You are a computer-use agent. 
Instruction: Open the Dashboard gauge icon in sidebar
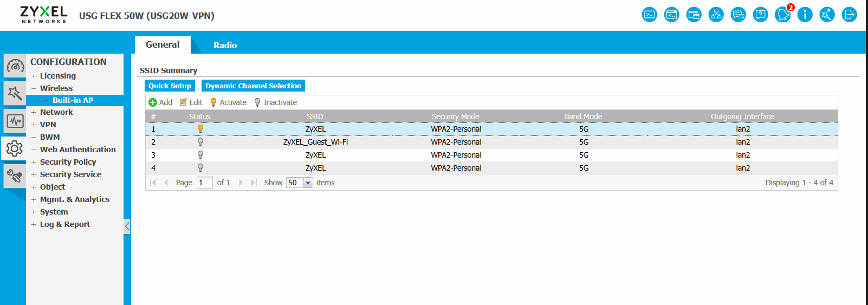pyautogui.click(x=15, y=66)
